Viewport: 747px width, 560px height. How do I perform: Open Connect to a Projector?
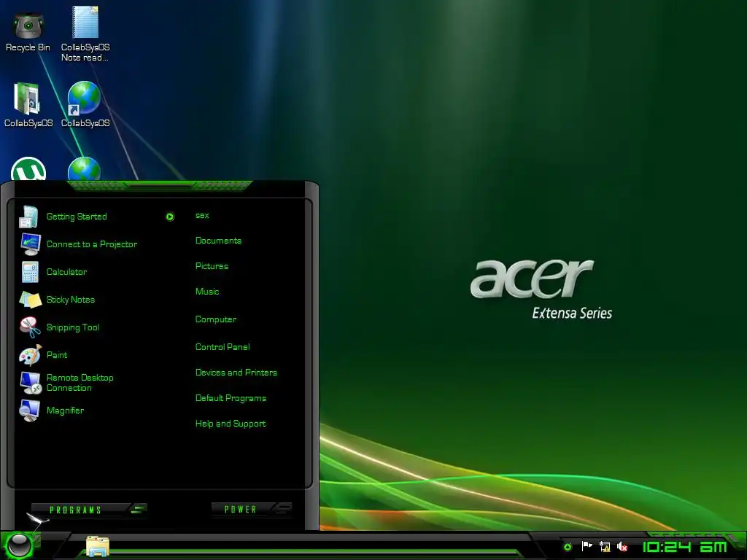click(92, 244)
